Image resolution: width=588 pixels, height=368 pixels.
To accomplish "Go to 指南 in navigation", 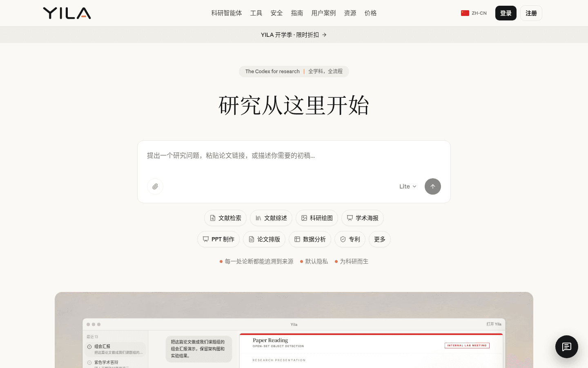I will point(297,13).
